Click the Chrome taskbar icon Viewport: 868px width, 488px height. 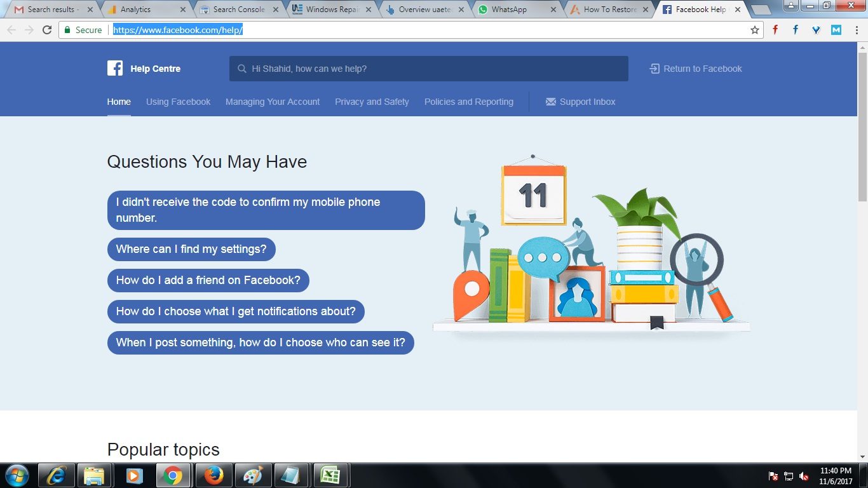172,475
